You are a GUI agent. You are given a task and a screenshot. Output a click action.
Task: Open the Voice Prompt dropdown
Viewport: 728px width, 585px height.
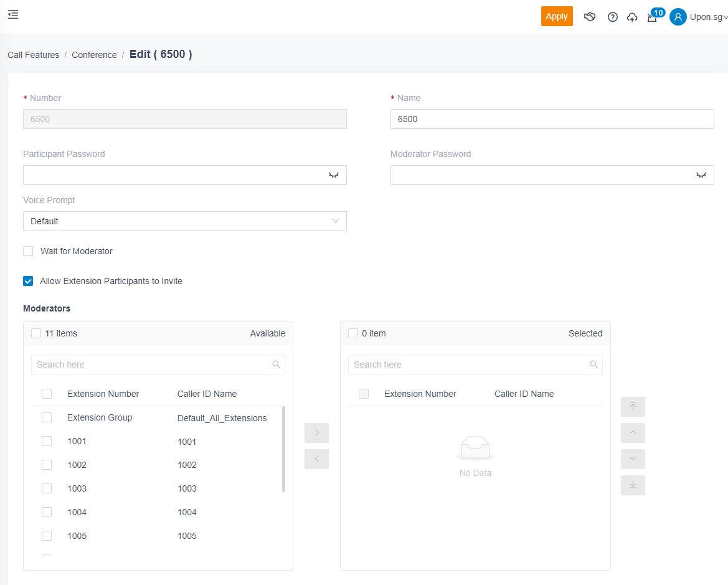(184, 221)
